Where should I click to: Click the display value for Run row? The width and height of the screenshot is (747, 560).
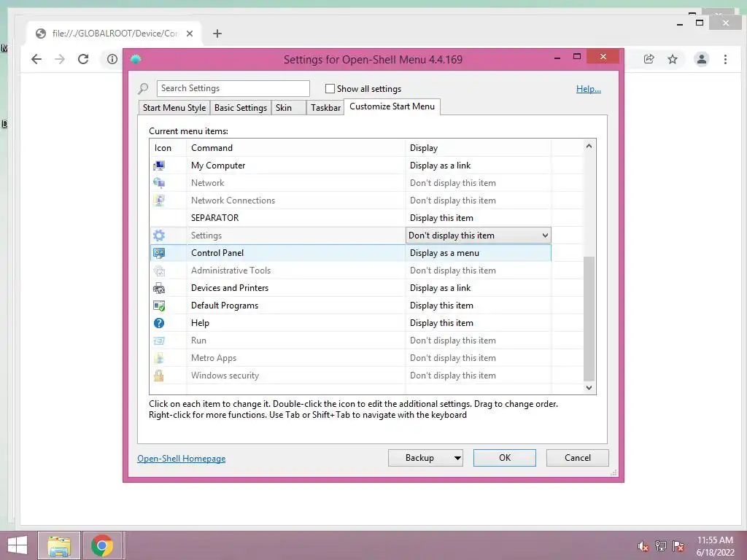click(x=452, y=341)
